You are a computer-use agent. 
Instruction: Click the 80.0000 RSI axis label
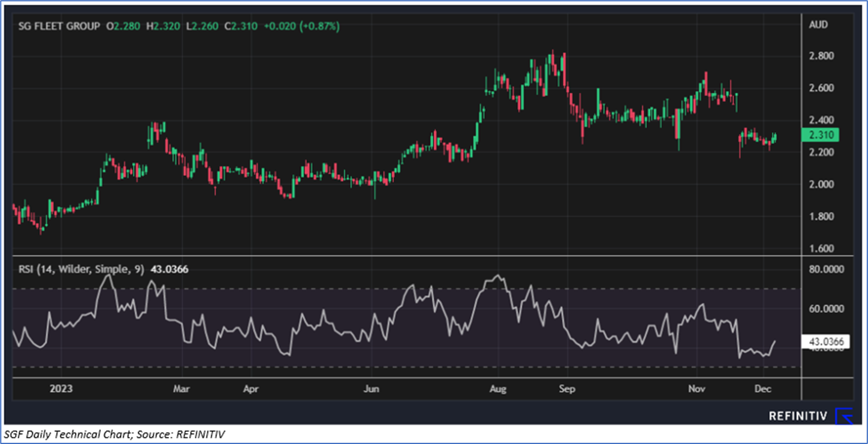[826, 269]
